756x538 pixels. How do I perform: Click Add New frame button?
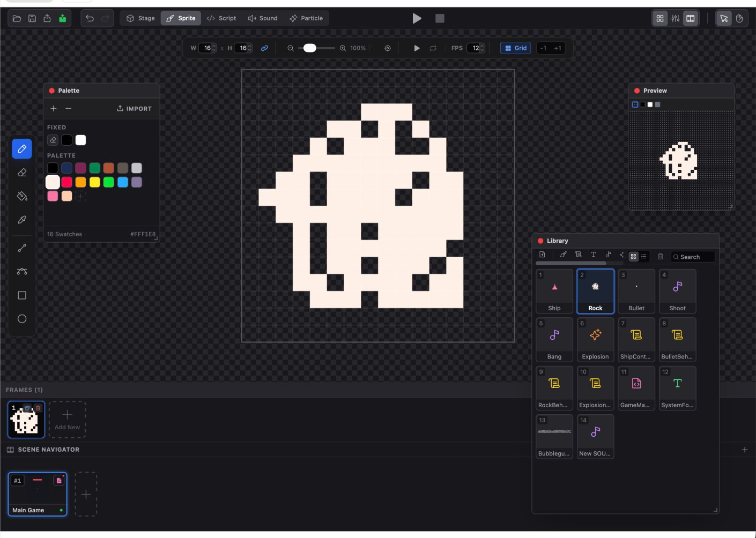(x=67, y=420)
